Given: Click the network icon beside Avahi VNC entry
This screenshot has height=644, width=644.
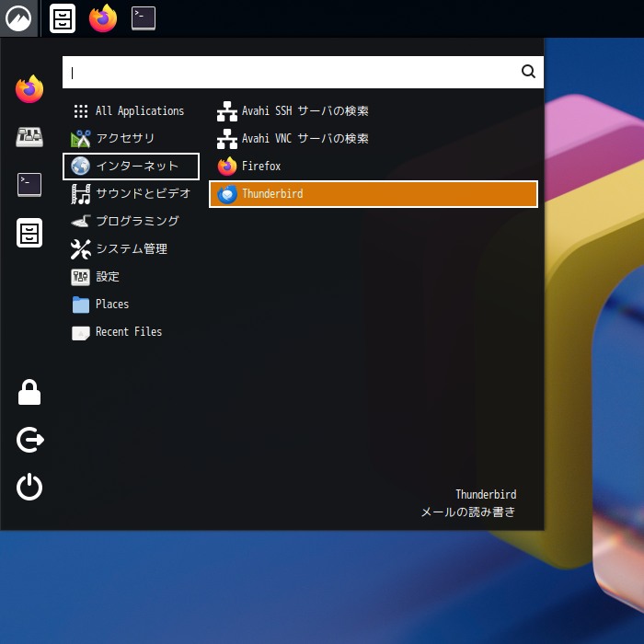Looking at the screenshot, I should 227,139.
